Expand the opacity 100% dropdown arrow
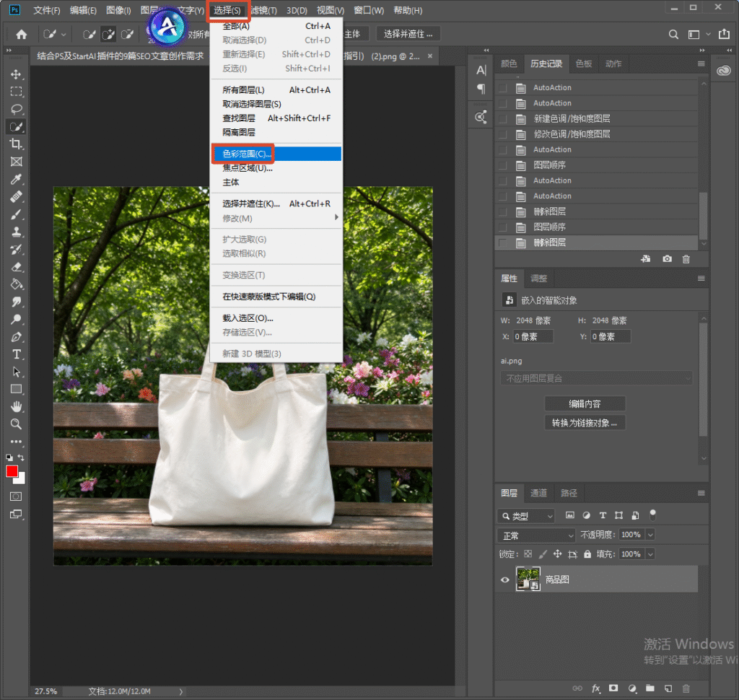 coord(650,535)
